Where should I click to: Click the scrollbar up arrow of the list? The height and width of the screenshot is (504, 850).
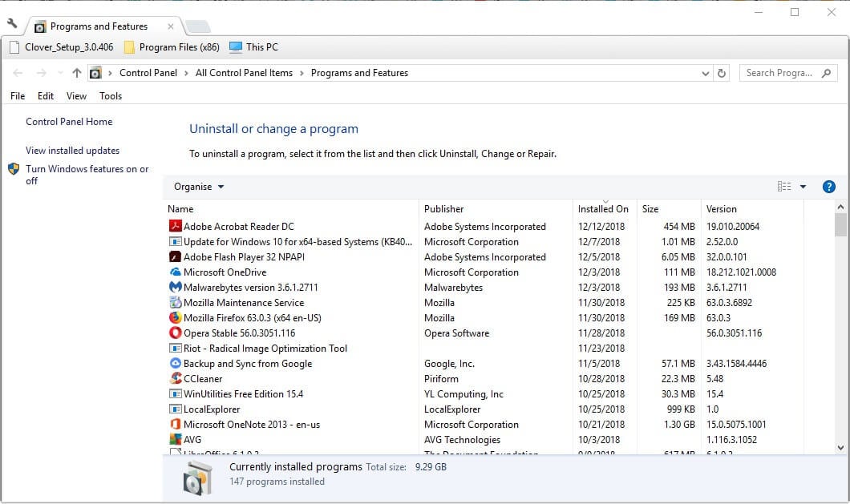click(x=840, y=207)
